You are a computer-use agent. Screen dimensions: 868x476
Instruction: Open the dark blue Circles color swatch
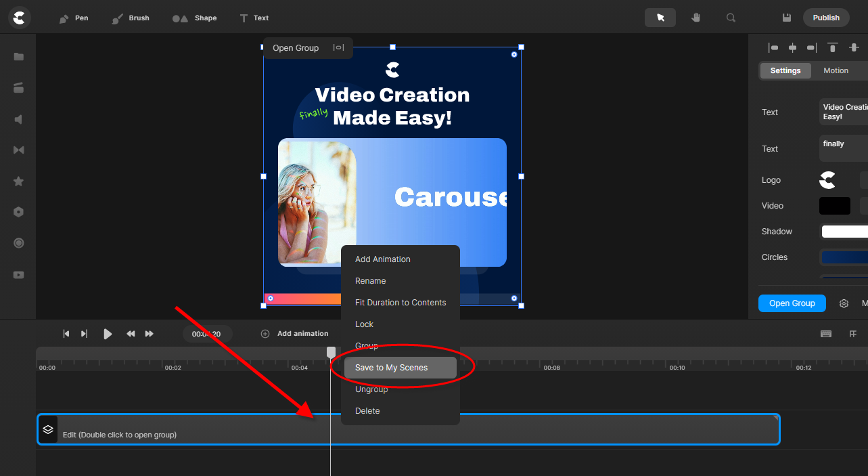click(844, 257)
